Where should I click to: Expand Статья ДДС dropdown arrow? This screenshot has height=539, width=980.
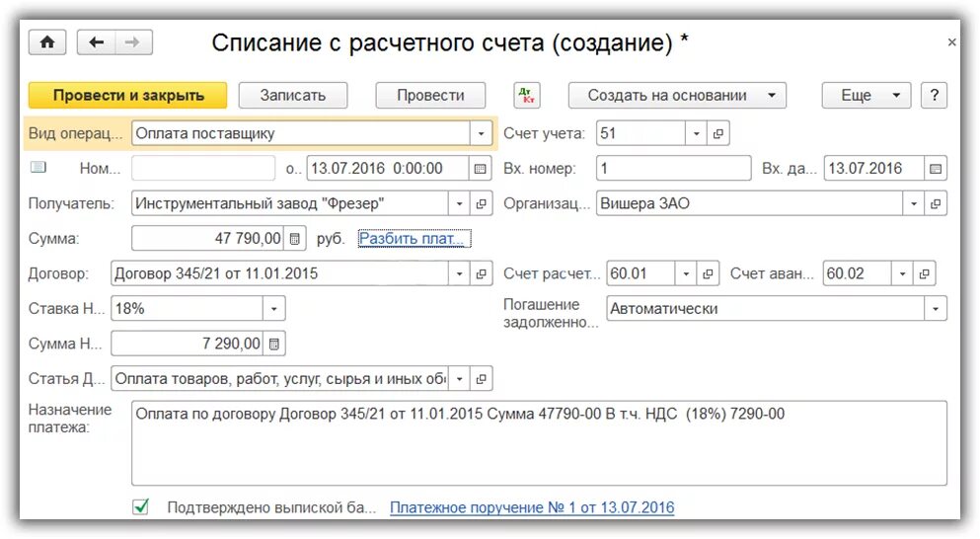[x=459, y=379]
